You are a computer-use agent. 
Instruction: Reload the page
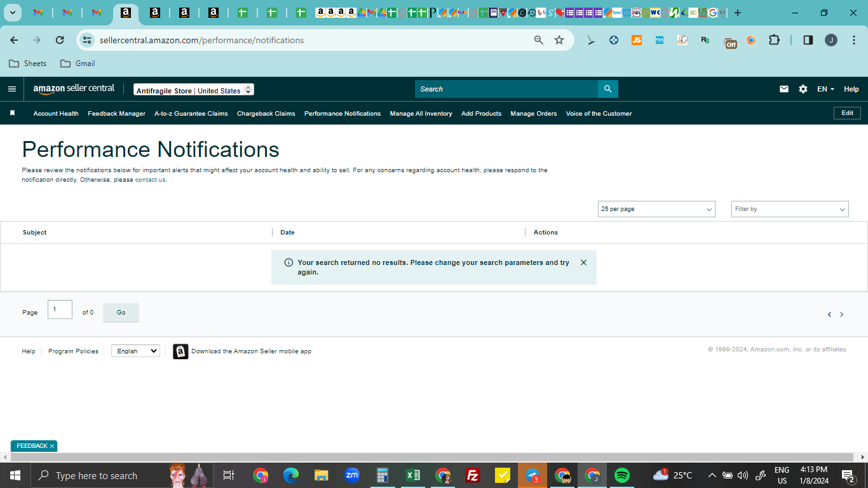click(x=60, y=40)
